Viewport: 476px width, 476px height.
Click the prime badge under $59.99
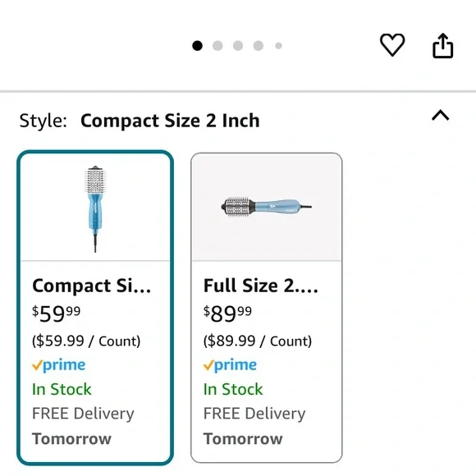(58, 365)
